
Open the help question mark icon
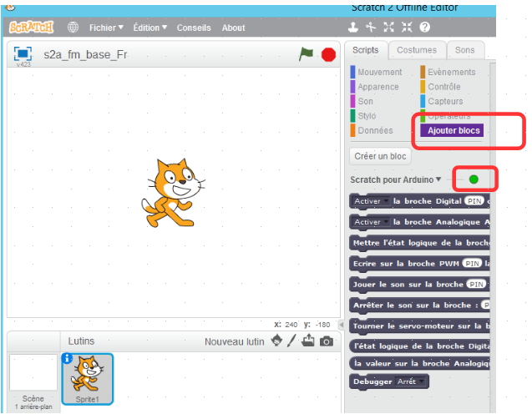[425, 28]
